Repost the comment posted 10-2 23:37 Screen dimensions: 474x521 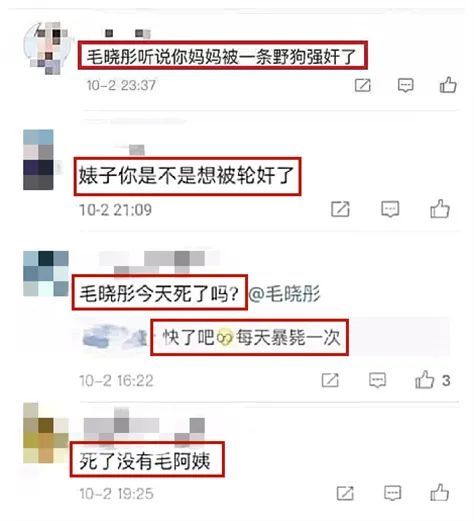coord(363,85)
